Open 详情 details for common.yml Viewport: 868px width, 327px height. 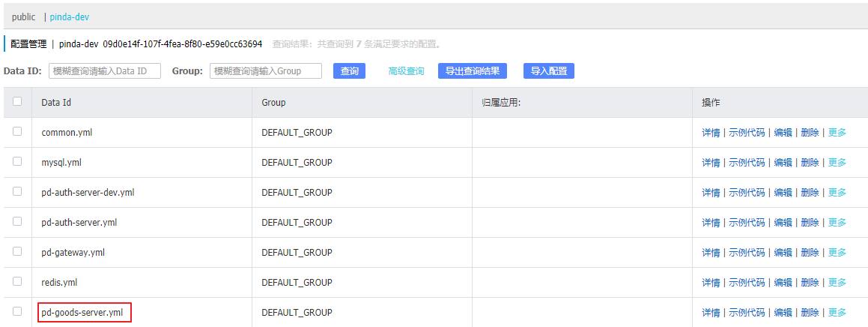[711, 133]
